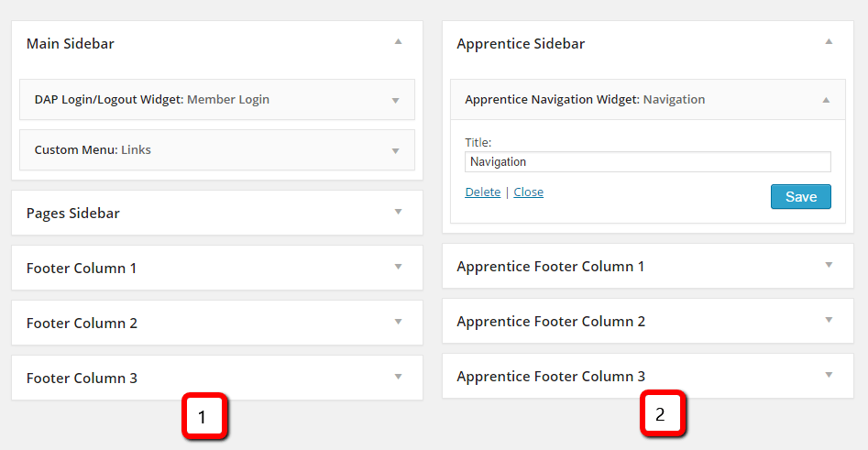Expand Apprentice Footer Column 1 arrow
Viewport: 868px width, 450px height.
coord(829,265)
